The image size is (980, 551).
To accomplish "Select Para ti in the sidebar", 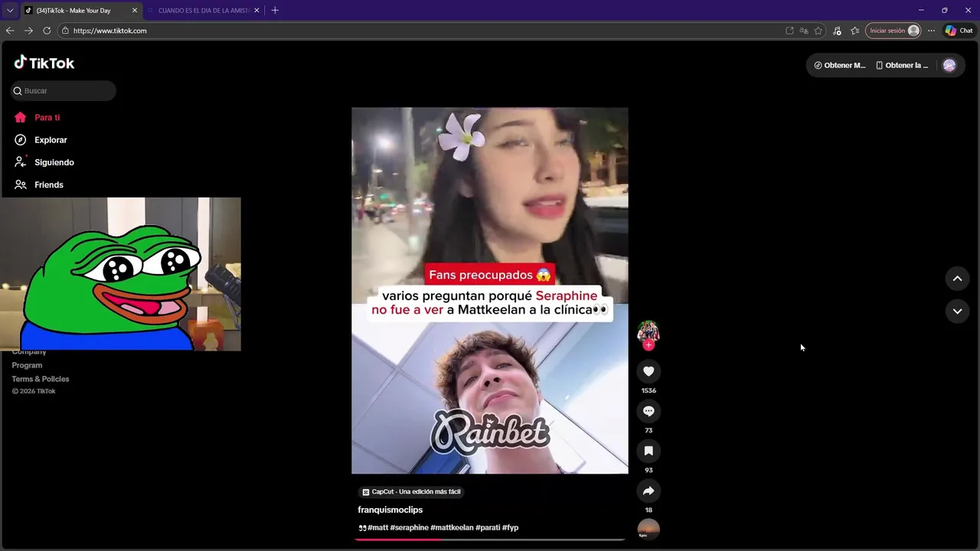I will 47,118.
